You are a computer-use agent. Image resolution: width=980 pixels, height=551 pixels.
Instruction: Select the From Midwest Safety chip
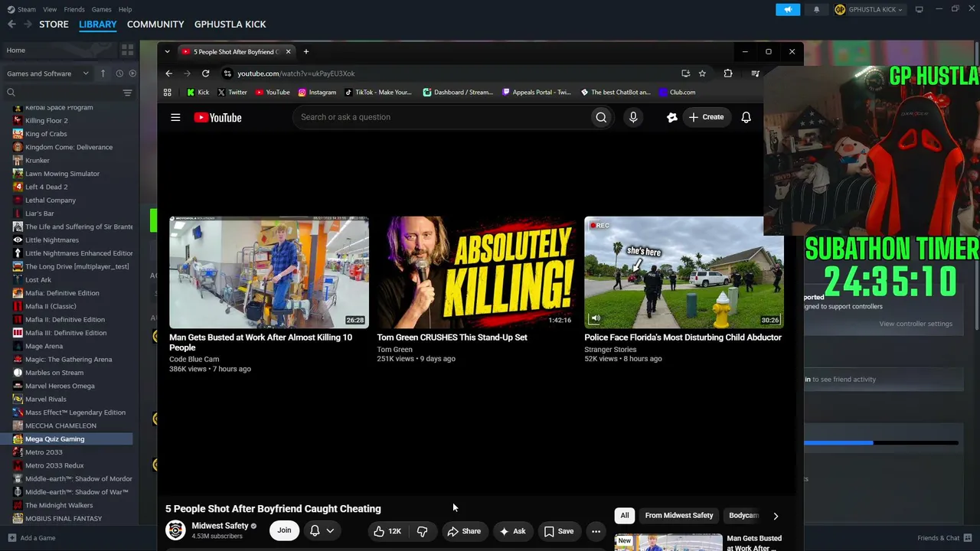679,516
